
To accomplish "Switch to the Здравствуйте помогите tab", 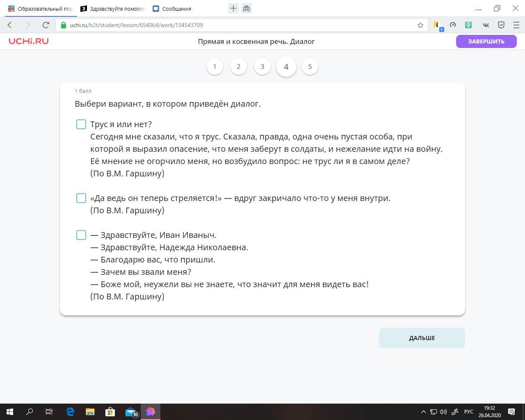I will [x=113, y=9].
